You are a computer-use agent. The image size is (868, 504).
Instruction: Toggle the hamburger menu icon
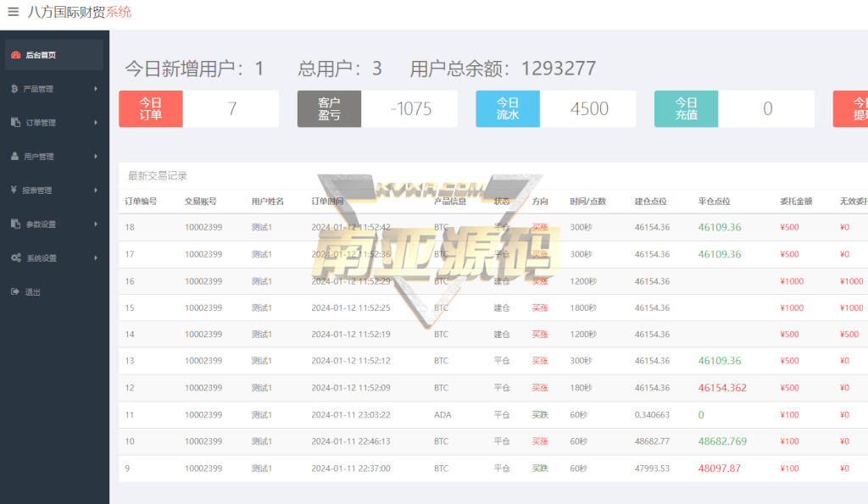pos(14,12)
